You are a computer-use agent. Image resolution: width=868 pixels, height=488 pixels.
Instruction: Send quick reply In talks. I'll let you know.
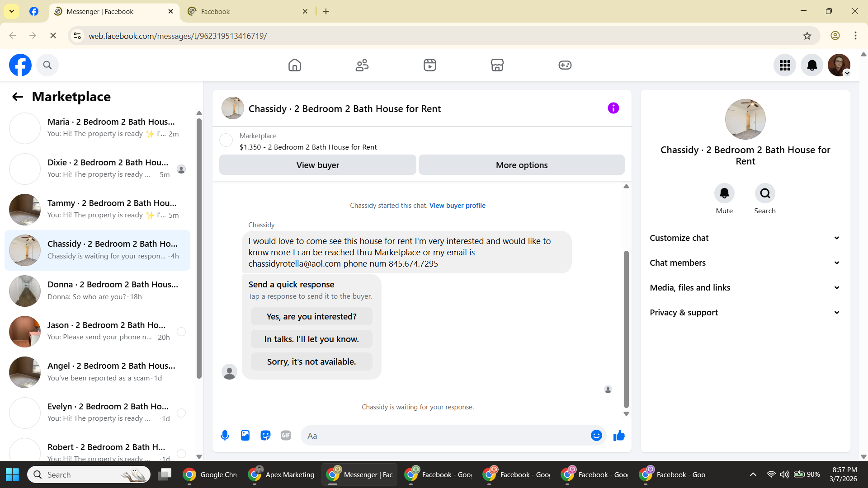311,339
